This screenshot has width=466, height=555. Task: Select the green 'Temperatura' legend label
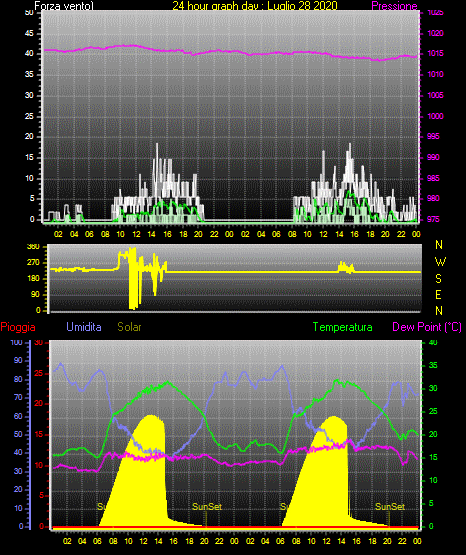coord(343,327)
